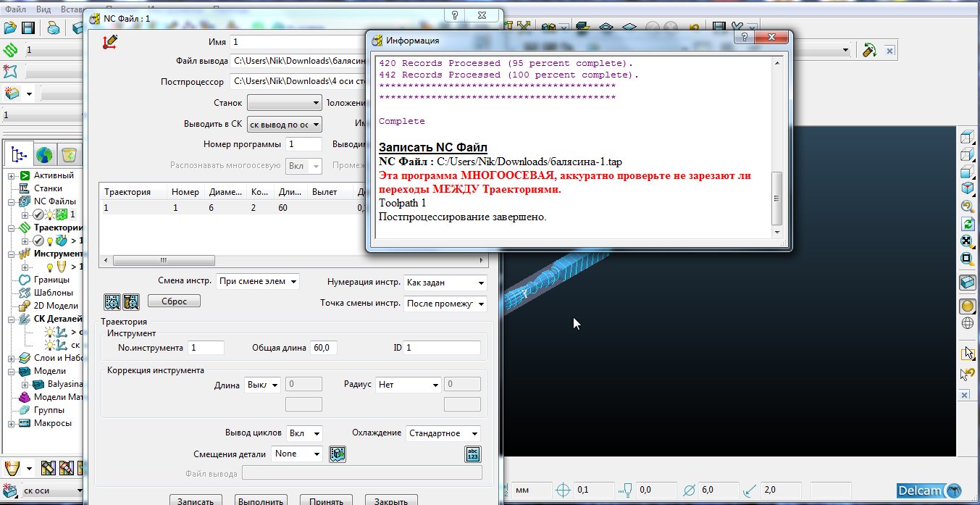This screenshot has width=980, height=505.
Task: Click the print icon in main toolbar
Action: click(x=54, y=28)
